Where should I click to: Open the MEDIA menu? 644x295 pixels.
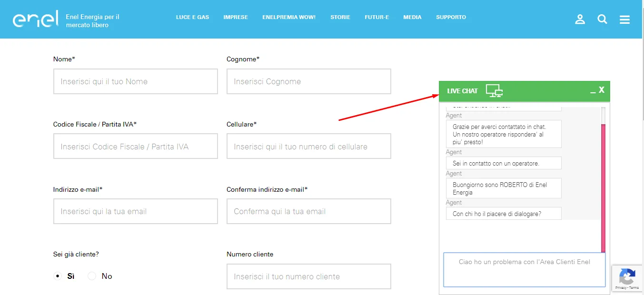click(412, 17)
